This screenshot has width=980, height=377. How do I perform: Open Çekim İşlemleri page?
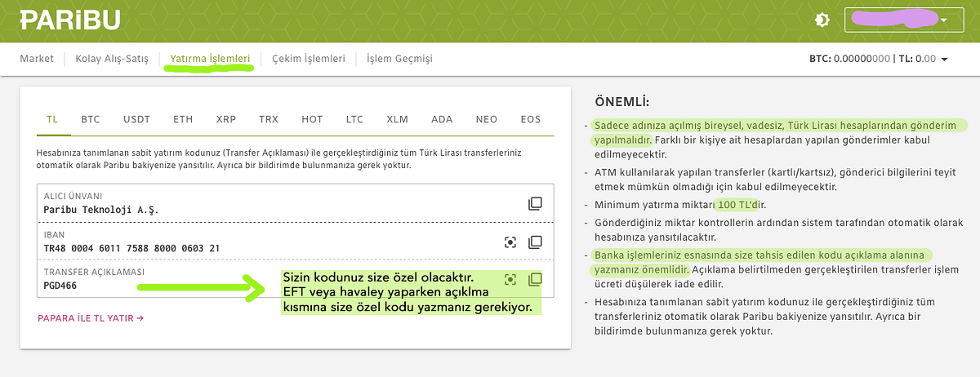(309, 59)
